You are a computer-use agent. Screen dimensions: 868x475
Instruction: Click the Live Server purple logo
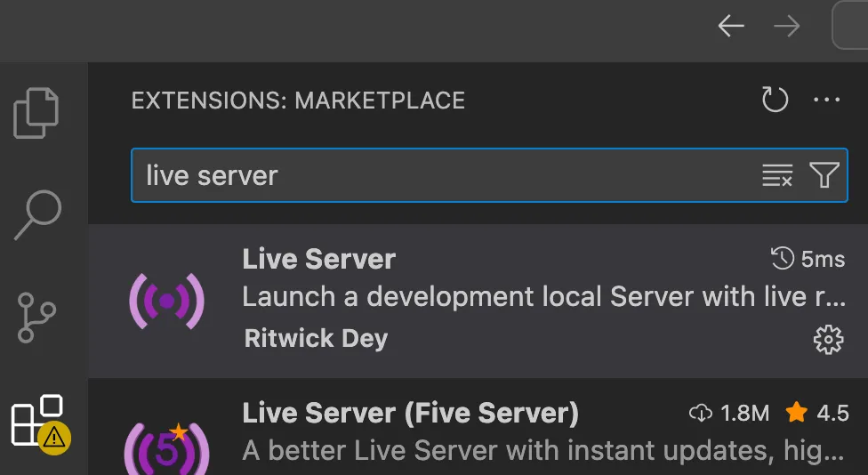coord(166,302)
